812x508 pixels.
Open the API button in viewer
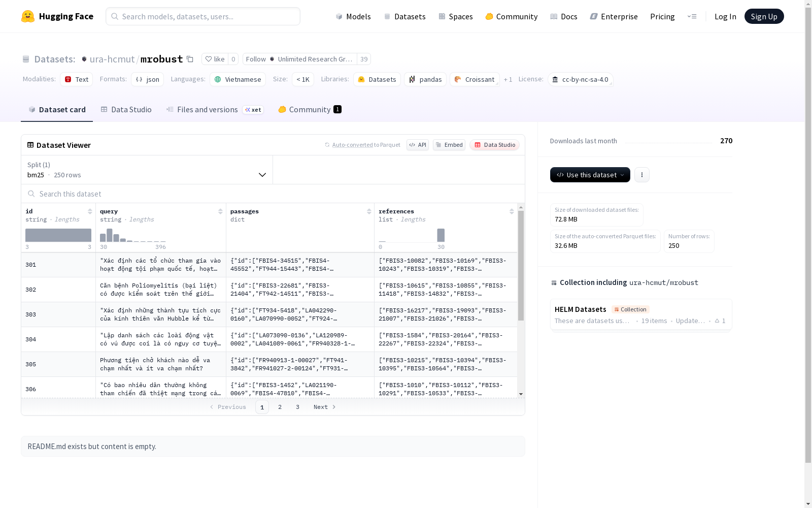click(418, 145)
